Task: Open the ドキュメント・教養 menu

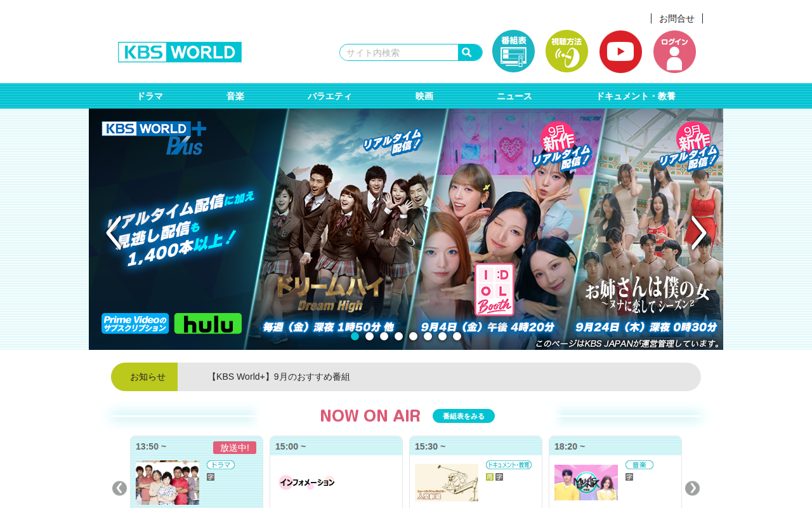Action: click(636, 96)
